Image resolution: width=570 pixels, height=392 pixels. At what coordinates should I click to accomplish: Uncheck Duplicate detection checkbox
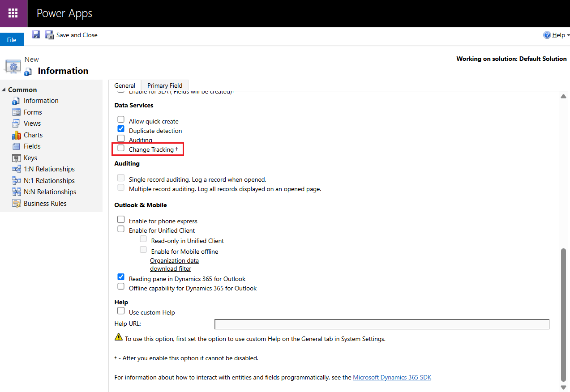tap(121, 129)
